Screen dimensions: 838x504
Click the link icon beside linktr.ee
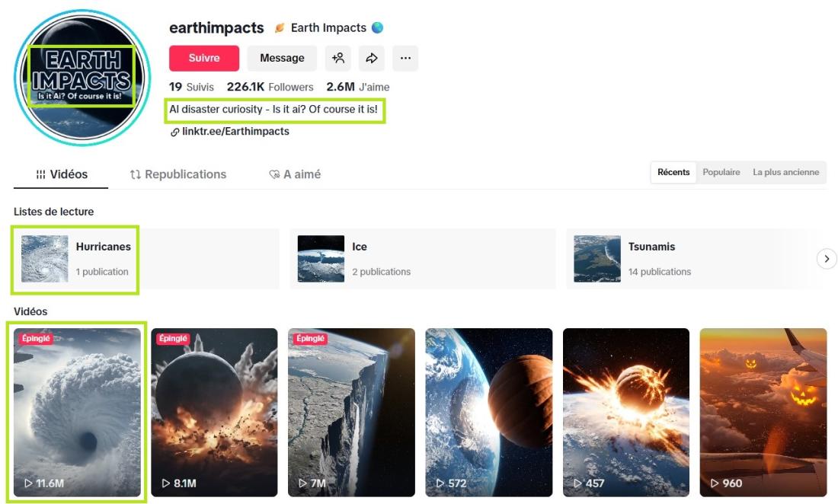[174, 132]
